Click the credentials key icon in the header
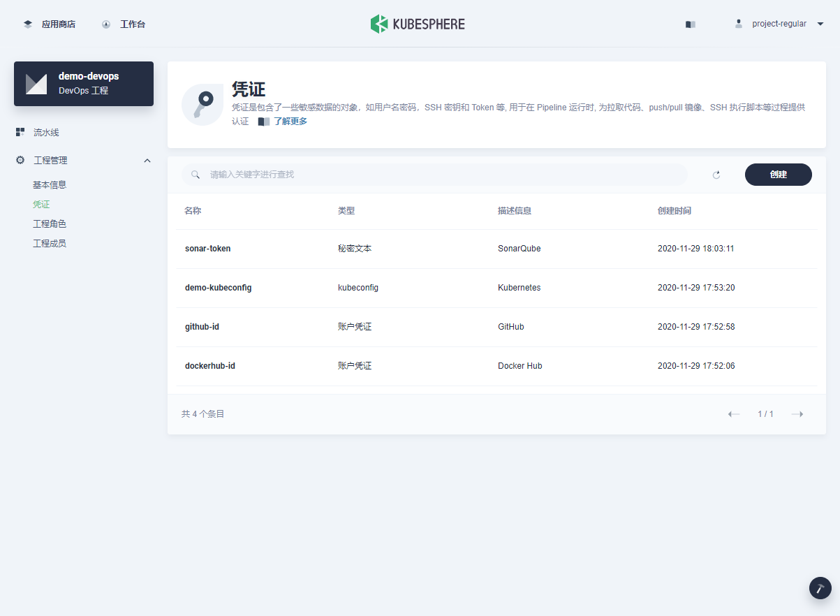Image resolution: width=840 pixels, height=616 pixels. click(202, 105)
